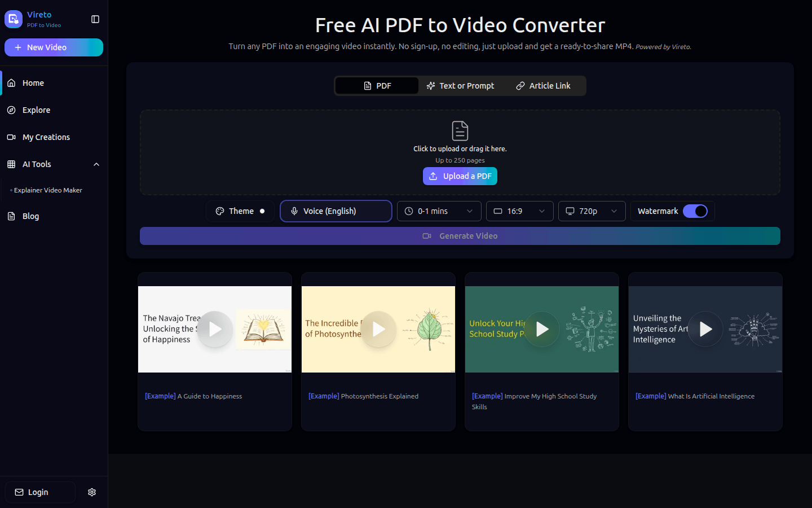Image resolution: width=812 pixels, height=508 pixels.
Task: Open the Voice (English) selector
Action: click(336, 211)
